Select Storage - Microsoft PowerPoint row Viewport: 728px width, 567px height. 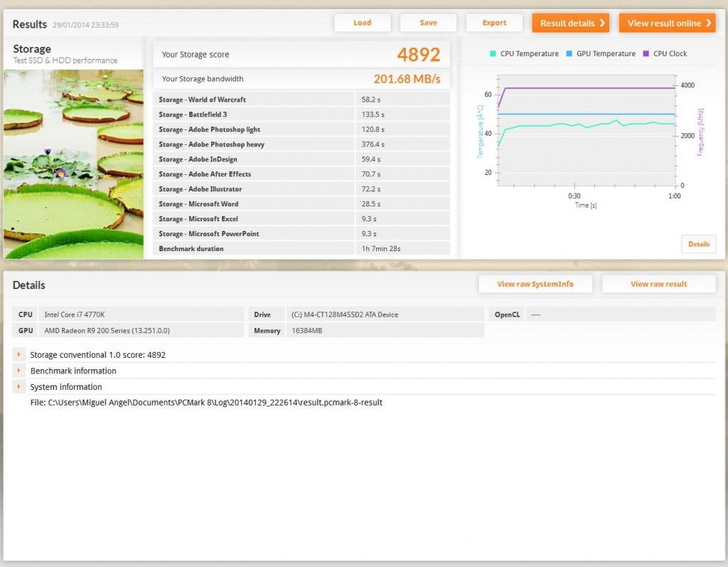point(301,233)
